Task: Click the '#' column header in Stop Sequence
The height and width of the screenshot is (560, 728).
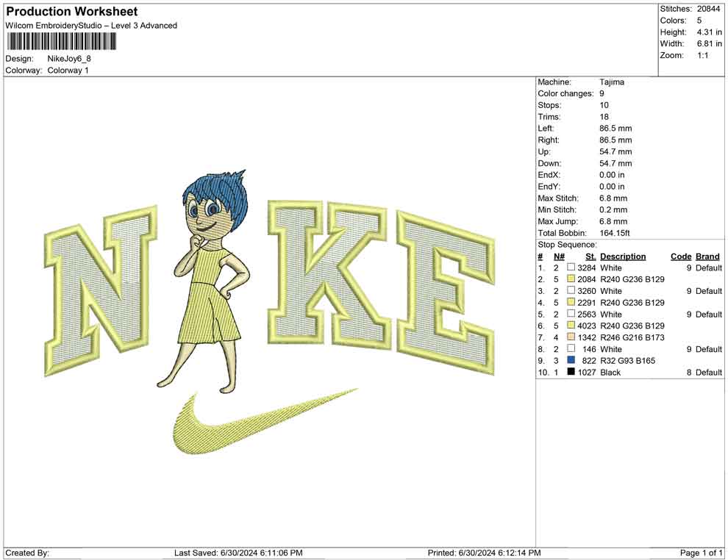Action: click(540, 256)
